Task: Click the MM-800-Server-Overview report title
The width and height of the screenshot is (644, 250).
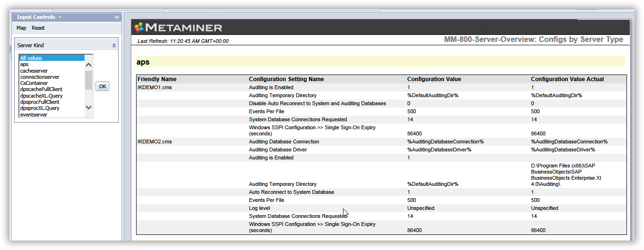Action: pos(534,40)
